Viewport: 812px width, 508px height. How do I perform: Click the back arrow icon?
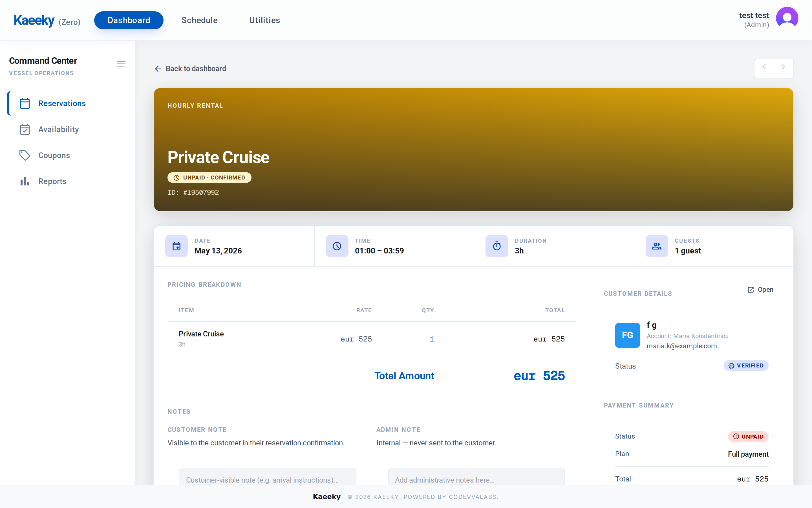(158, 69)
